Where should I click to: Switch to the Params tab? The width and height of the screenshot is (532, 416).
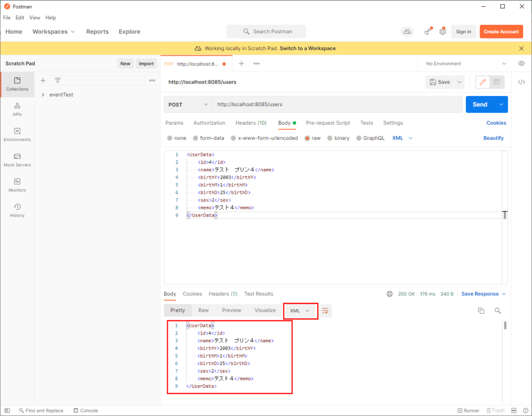coord(174,123)
